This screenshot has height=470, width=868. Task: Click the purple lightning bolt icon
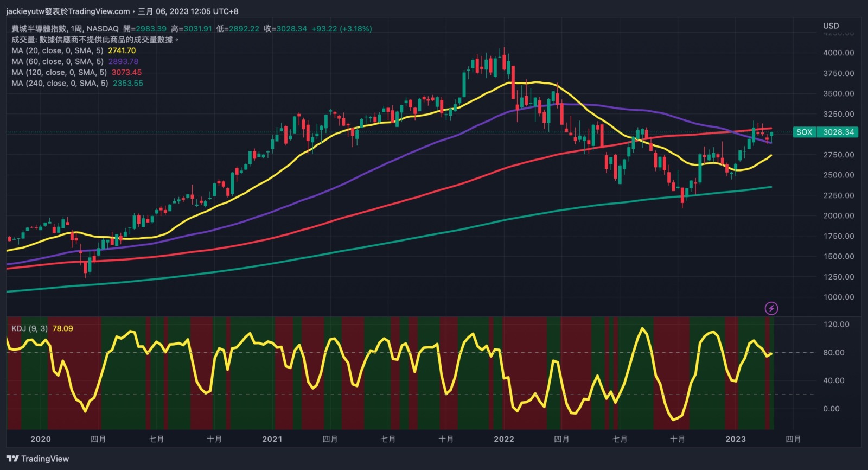point(771,308)
